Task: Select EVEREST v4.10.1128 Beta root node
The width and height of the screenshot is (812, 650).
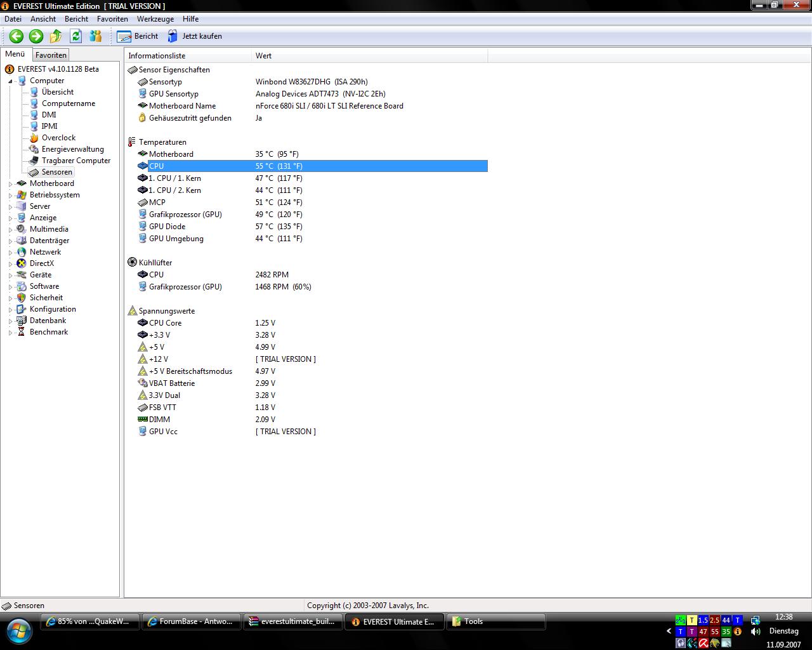Action: 58,69
